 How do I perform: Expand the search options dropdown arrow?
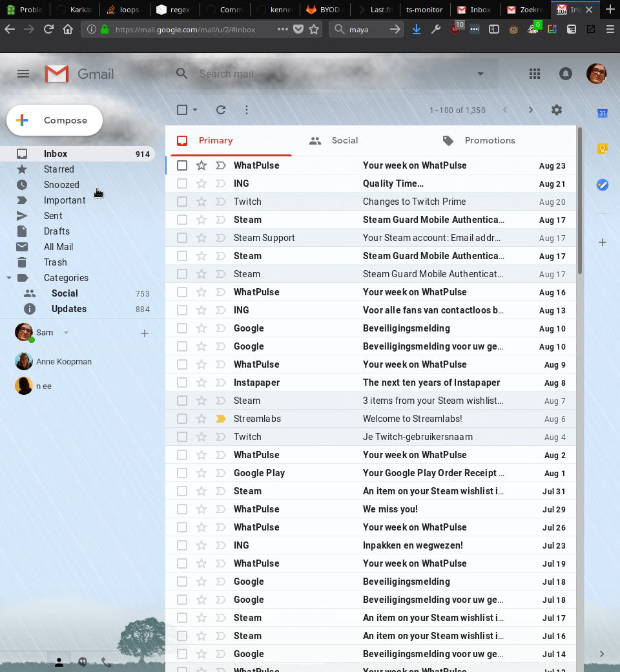(480, 74)
